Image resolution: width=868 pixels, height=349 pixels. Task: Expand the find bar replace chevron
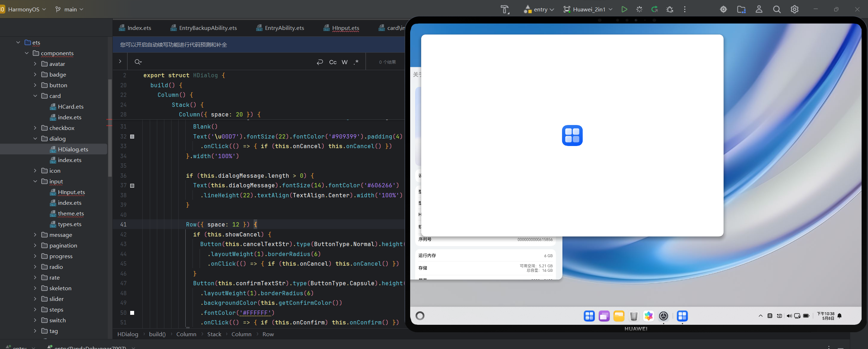pos(120,61)
